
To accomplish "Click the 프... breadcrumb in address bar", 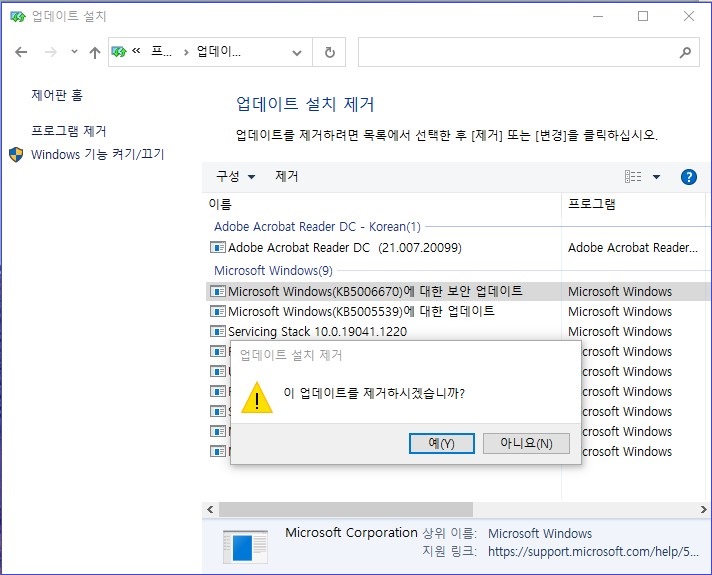I will tap(162, 52).
